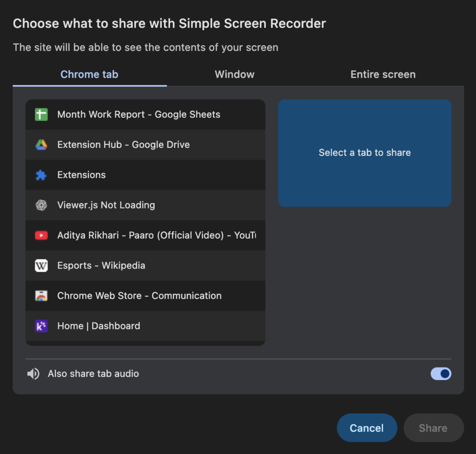This screenshot has width=476, height=454.
Task: Switch to the Window tab
Action: click(234, 74)
